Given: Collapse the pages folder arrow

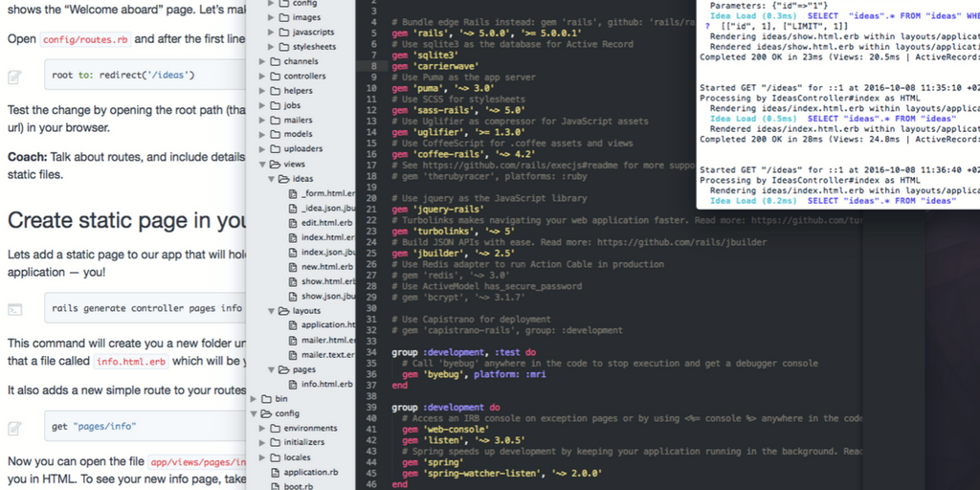Looking at the screenshot, I should 271,369.
